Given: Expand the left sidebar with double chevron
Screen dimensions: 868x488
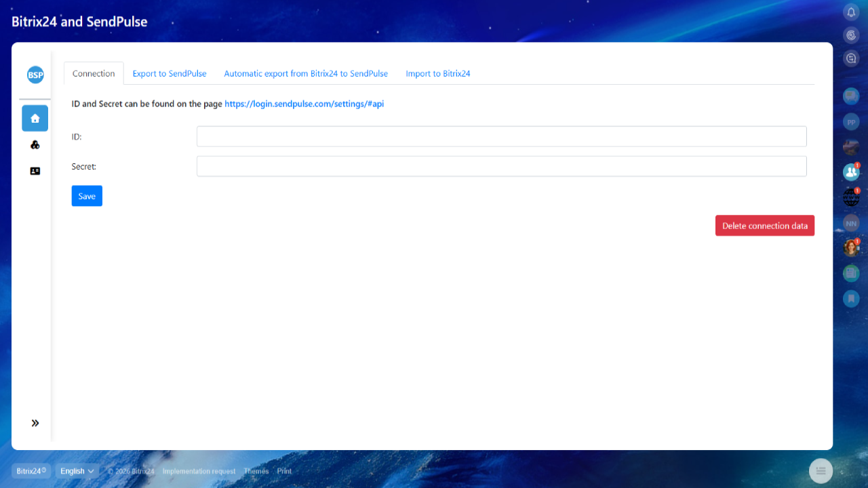Looking at the screenshot, I should click(x=35, y=423).
